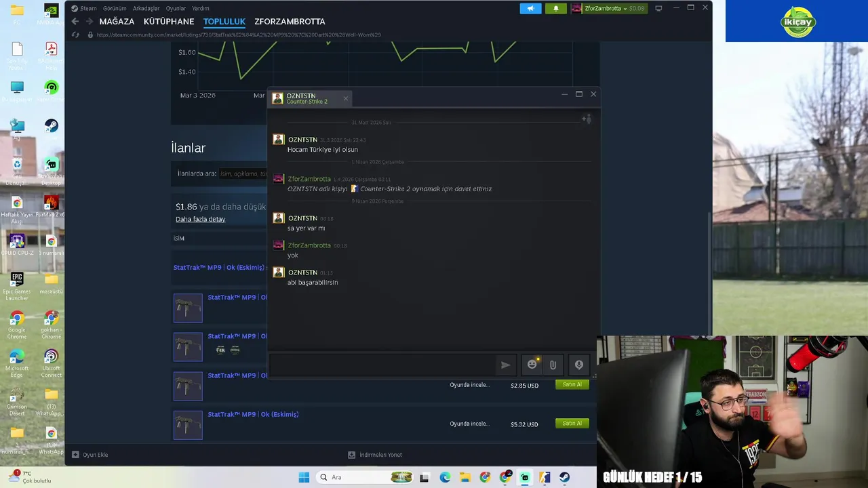This screenshot has width=868, height=488.
Task: Open the Streamlabs taskbar icon
Action: [525, 477]
